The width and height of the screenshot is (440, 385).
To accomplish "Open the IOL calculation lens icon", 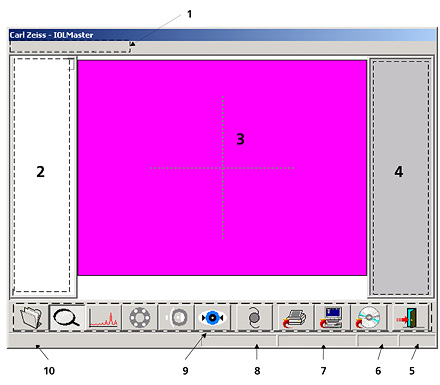I will pos(254,318).
